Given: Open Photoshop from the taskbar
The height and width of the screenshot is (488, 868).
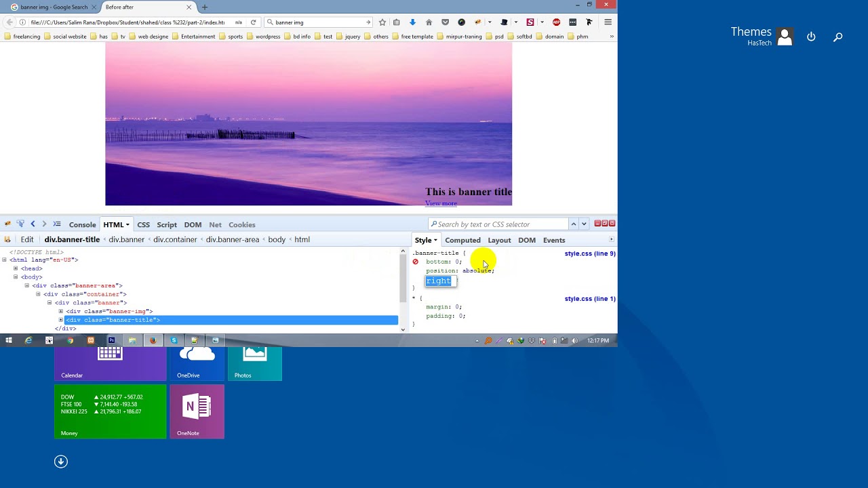Looking at the screenshot, I should coord(111,340).
